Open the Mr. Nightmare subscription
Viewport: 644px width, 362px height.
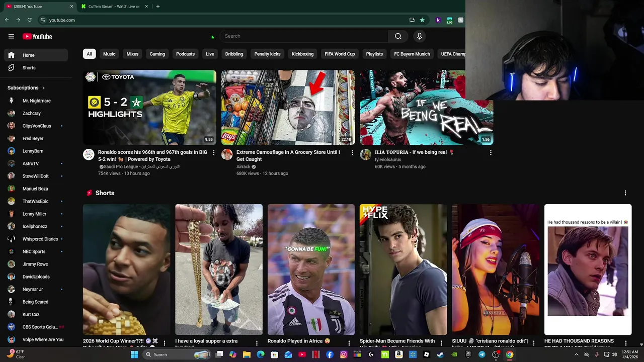click(x=35, y=101)
